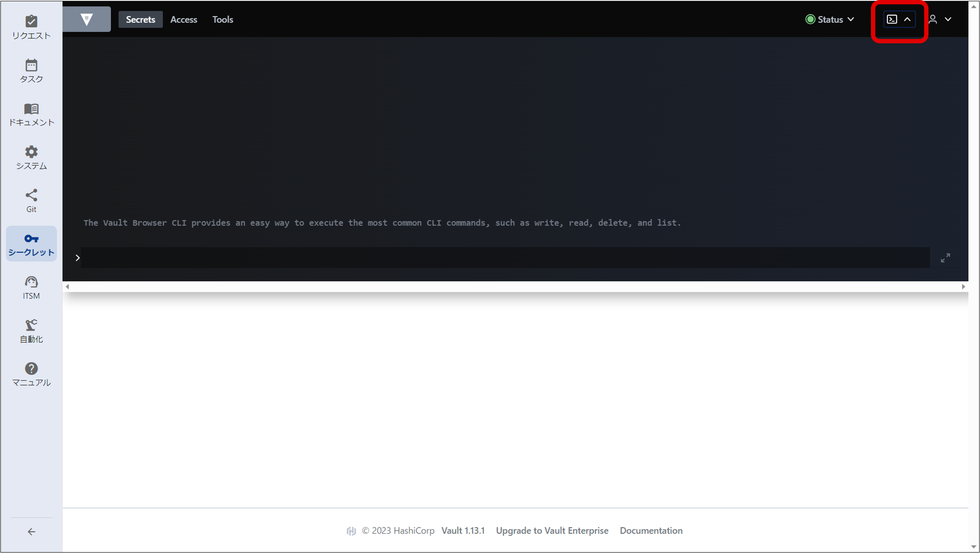980x553 pixels.
Task: Open the Git section from the sidebar
Action: [x=31, y=200]
